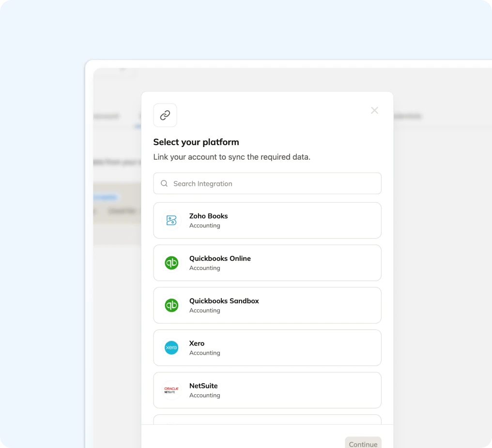Click the Quickbooks Sandbox qb icon
Viewport: 492px width, 448px height.
tap(171, 305)
